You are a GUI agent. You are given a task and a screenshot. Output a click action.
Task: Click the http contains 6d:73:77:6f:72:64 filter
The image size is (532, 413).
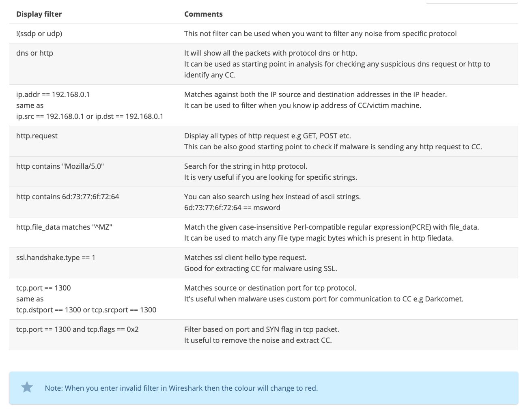[x=68, y=197]
